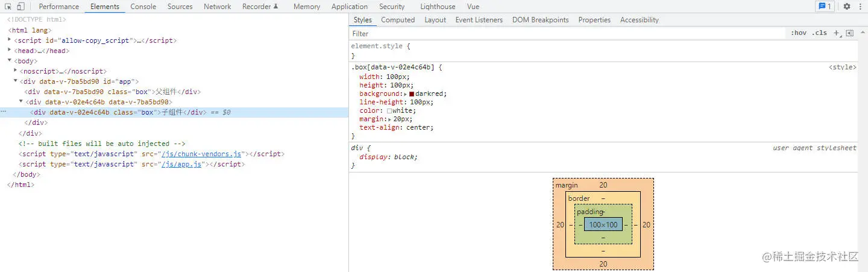Collapse the div id app node
Image resolution: width=868 pixels, height=272 pixels.
pyautogui.click(x=16, y=81)
